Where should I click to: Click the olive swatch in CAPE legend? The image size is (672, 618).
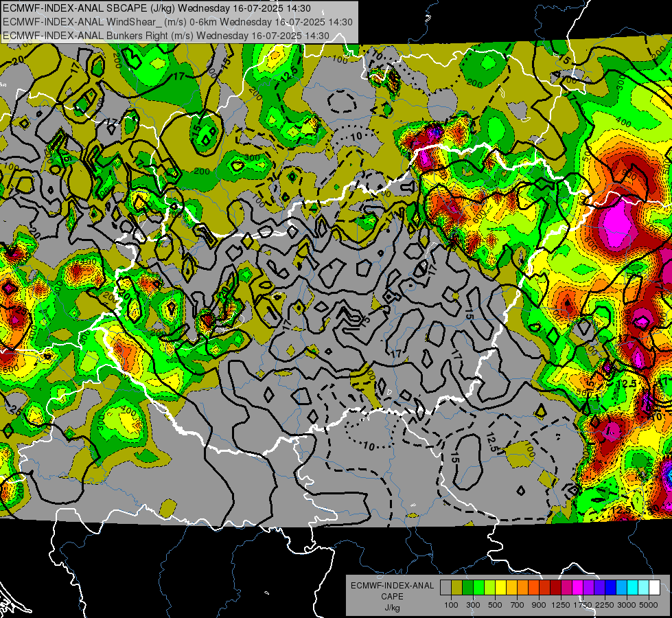pos(457,588)
